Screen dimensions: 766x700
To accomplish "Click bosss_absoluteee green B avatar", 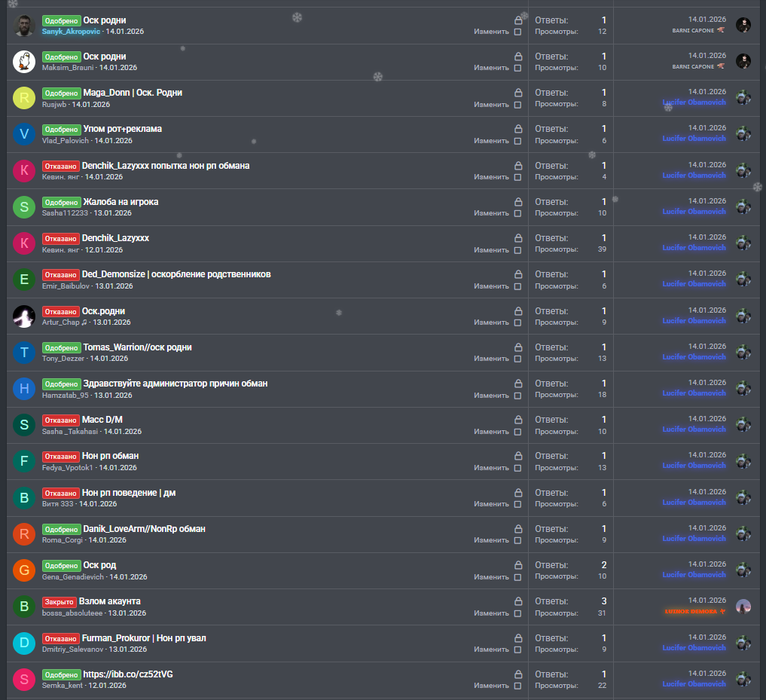I will click(24, 607).
